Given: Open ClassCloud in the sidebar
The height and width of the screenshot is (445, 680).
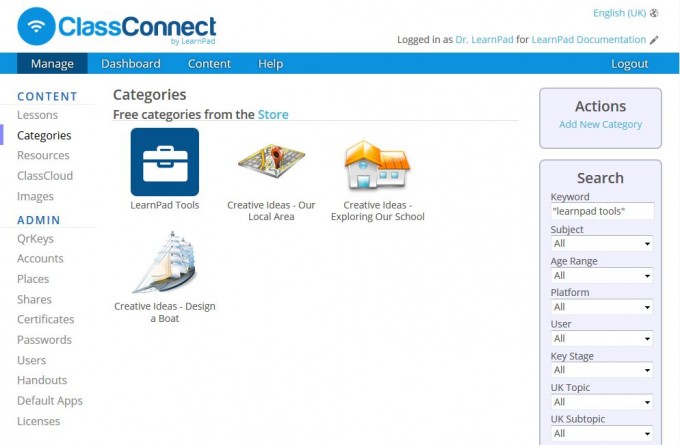Looking at the screenshot, I should coord(45,176).
